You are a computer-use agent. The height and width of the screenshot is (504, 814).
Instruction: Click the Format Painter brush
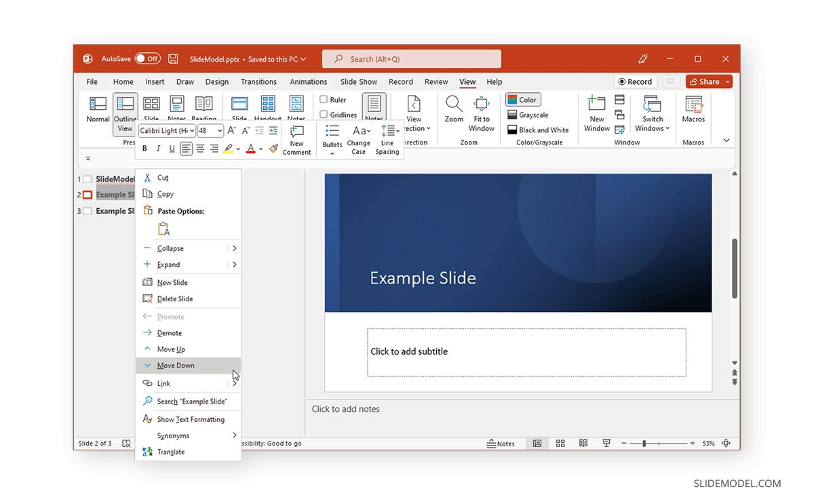pyautogui.click(x=273, y=149)
